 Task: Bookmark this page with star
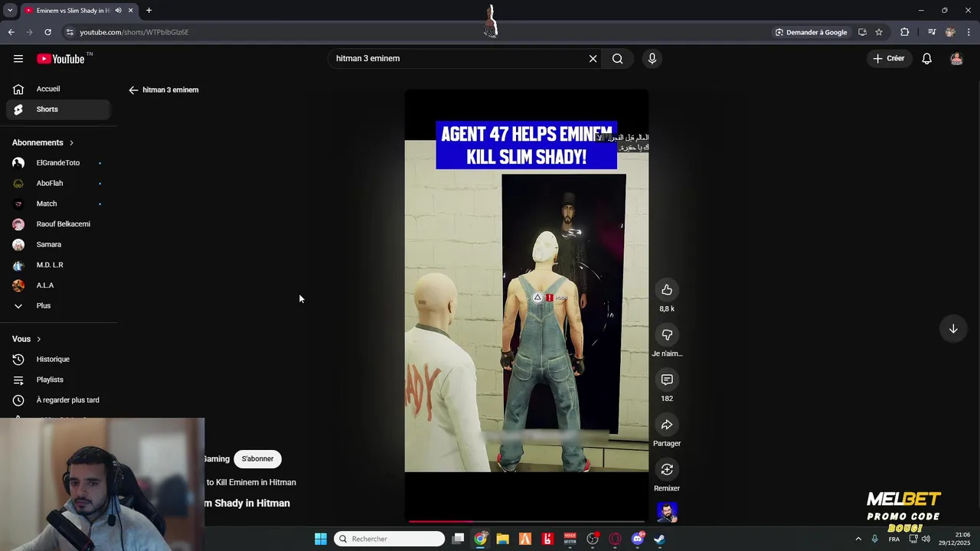click(x=879, y=32)
